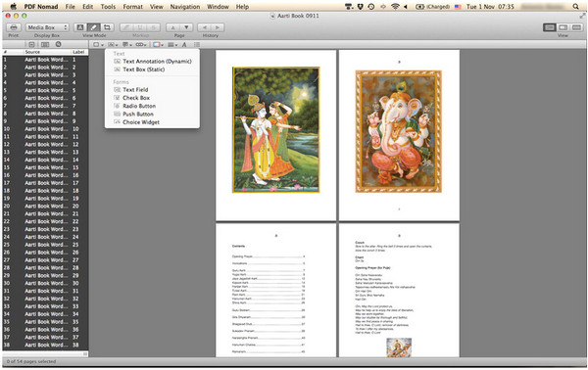Choose Text Annotation (Dynamic) from menu
Screen dimensions: 588x370
(152, 61)
